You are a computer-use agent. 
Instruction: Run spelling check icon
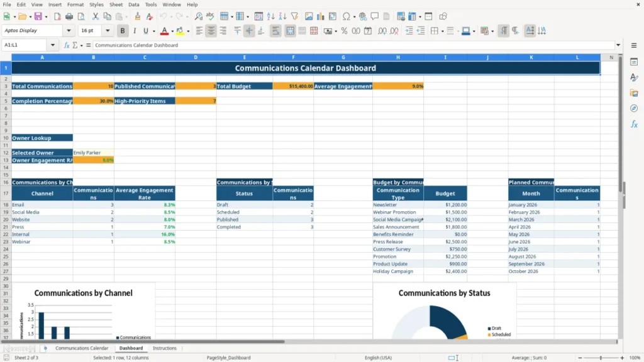coord(210,16)
